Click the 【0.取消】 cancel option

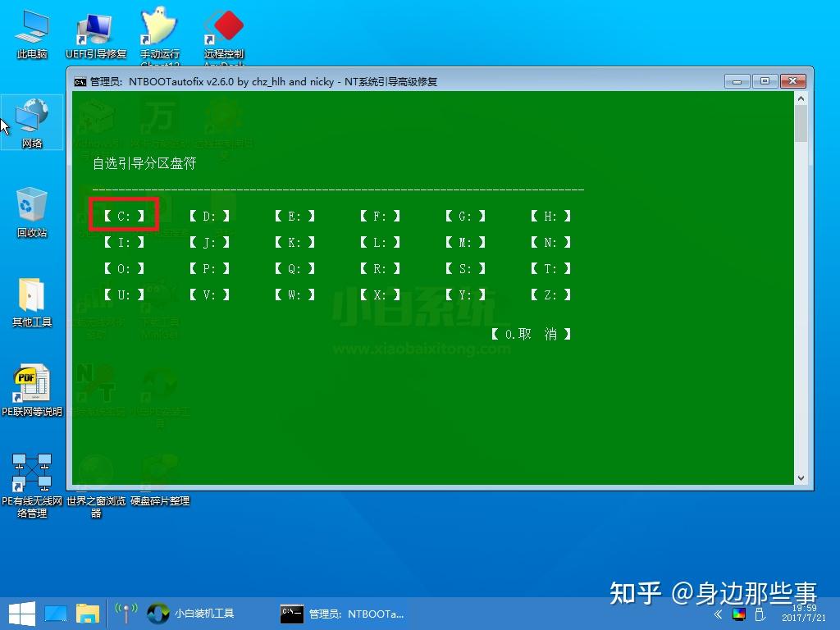[x=531, y=334]
